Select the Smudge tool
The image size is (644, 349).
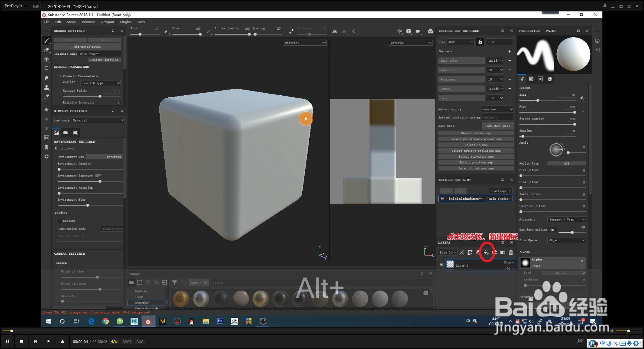[x=47, y=78]
